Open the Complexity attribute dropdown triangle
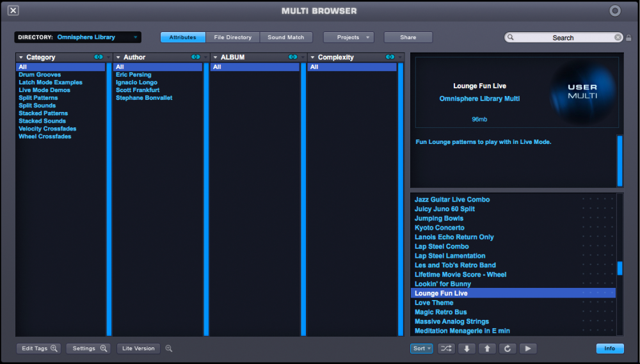The image size is (640, 364). pyautogui.click(x=313, y=58)
